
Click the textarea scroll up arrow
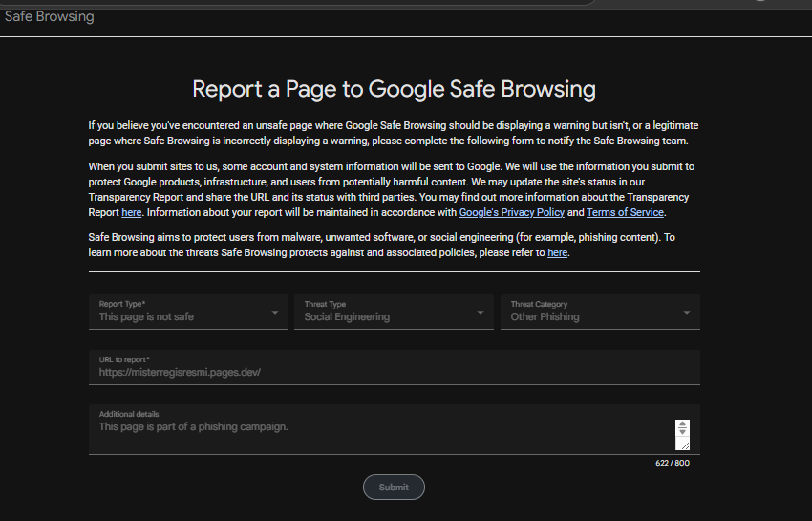[682, 424]
